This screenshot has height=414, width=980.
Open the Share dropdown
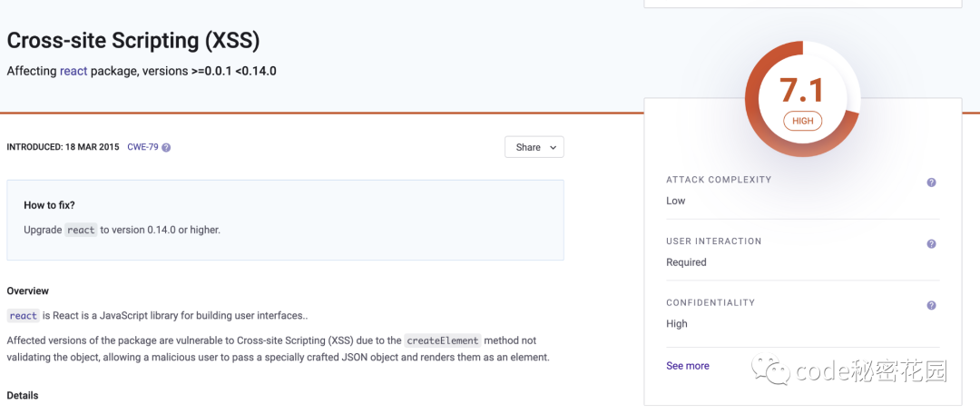pyautogui.click(x=534, y=147)
